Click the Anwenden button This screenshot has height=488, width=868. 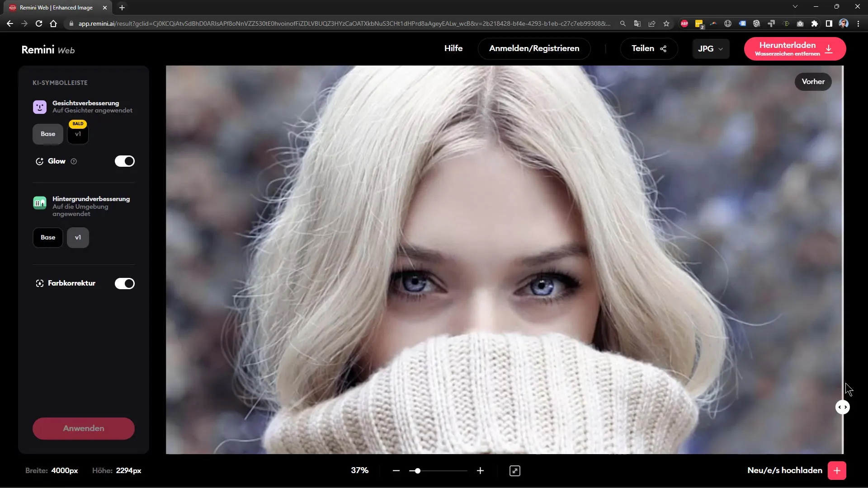84,428
